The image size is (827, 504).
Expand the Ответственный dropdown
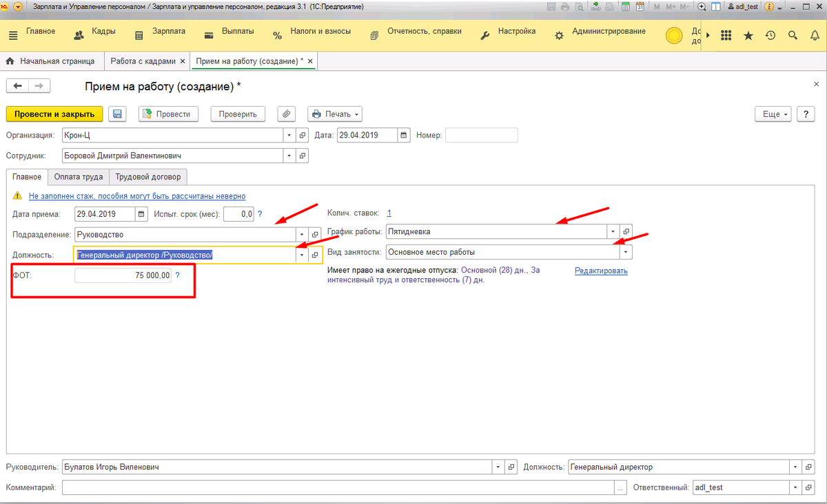pyautogui.click(x=797, y=487)
